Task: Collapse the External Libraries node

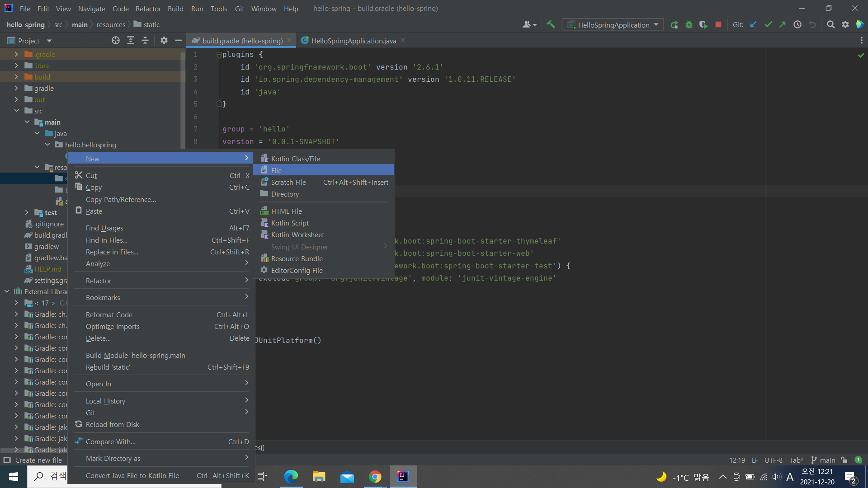Action: tap(6, 291)
